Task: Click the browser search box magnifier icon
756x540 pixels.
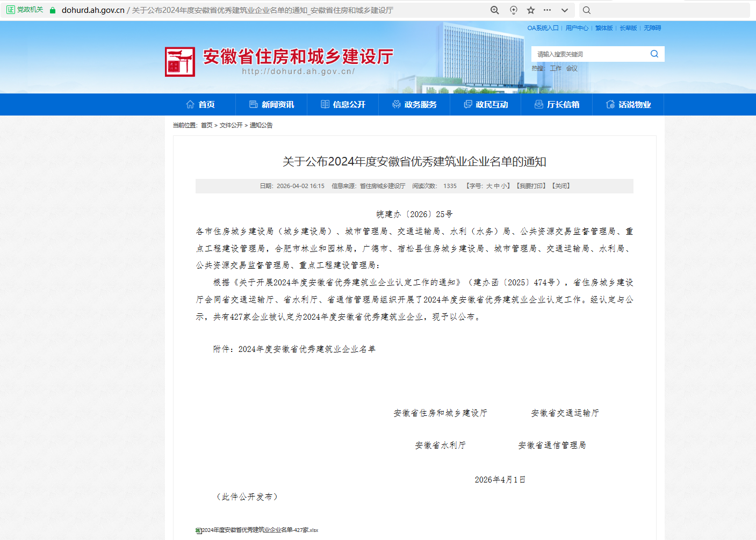Action: coord(587,10)
